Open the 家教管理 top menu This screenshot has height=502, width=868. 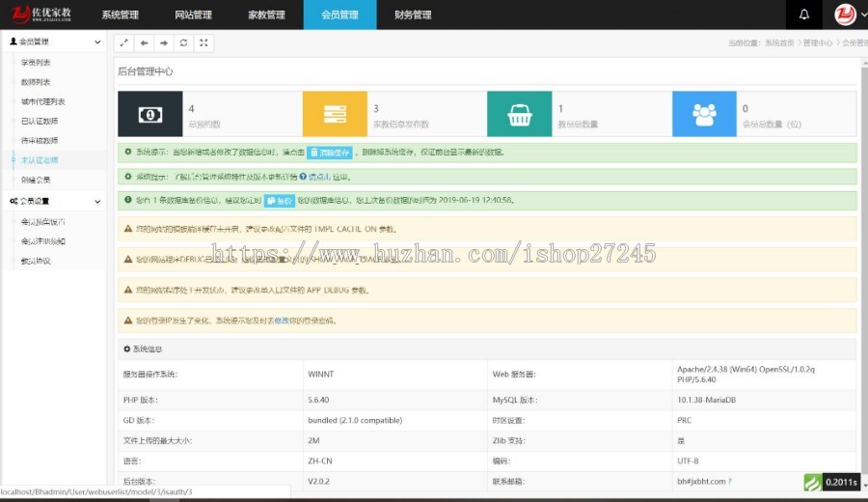click(266, 14)
